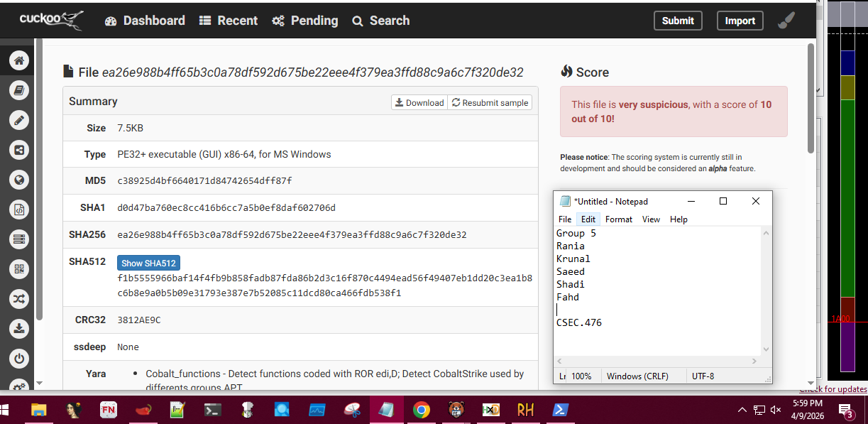
Task: Click the paintbrush theme icon in header
Action: click(x=786, y=21)
